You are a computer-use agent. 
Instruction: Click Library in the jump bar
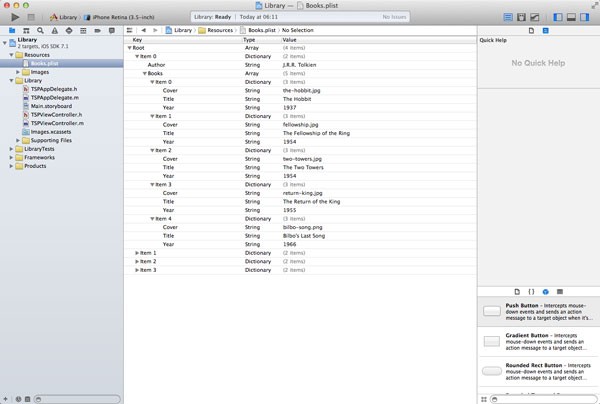179,30
